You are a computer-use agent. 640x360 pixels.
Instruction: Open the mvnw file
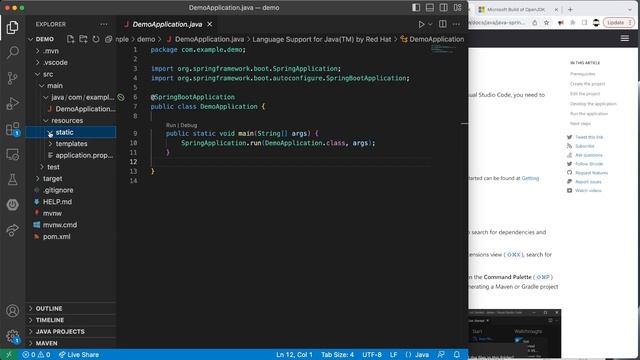71,213
